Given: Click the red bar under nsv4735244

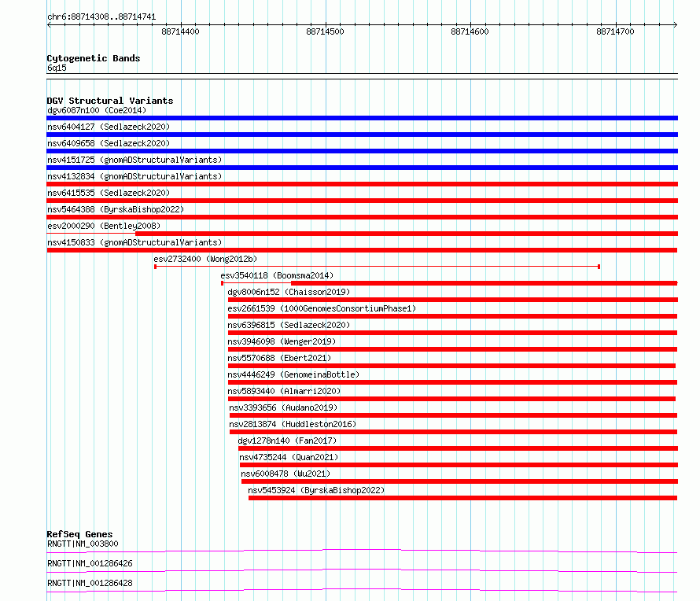Looking at the screenshot, I should pyautogui.click(x=459, y=465).
